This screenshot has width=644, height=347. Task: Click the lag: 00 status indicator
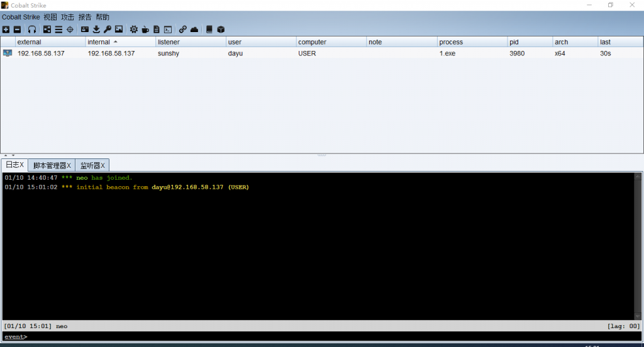(623, 326)
